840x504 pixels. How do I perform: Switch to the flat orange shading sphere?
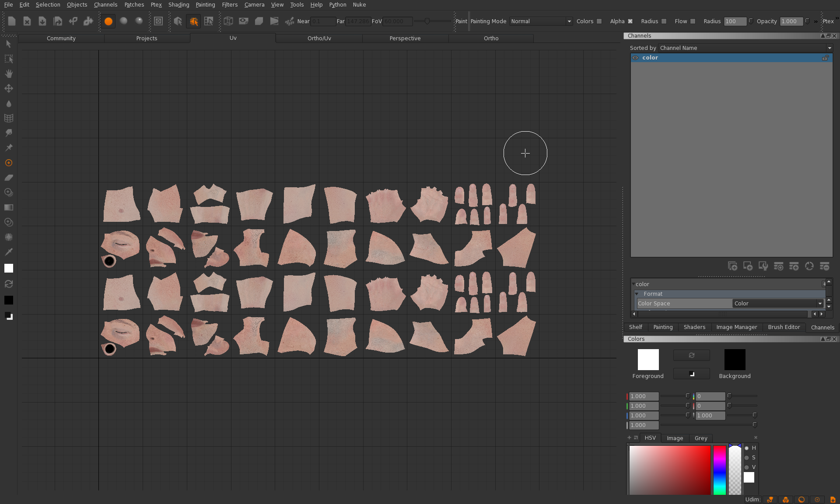coord(108,21)
